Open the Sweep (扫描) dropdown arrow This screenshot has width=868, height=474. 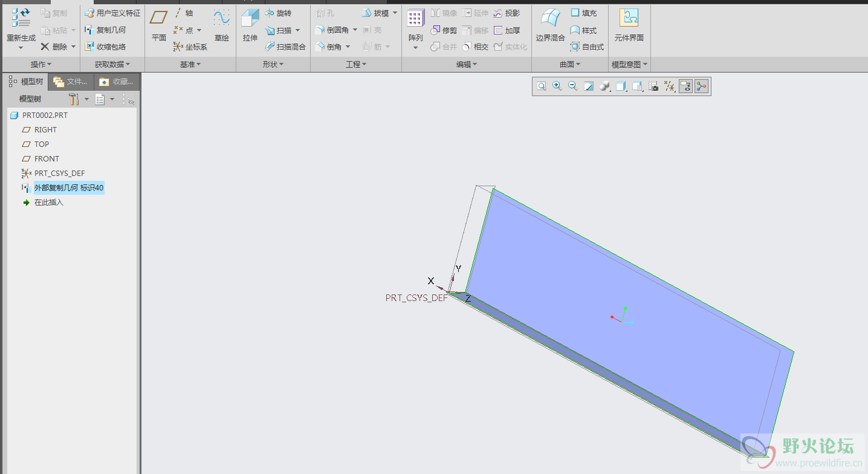point(298,30)
